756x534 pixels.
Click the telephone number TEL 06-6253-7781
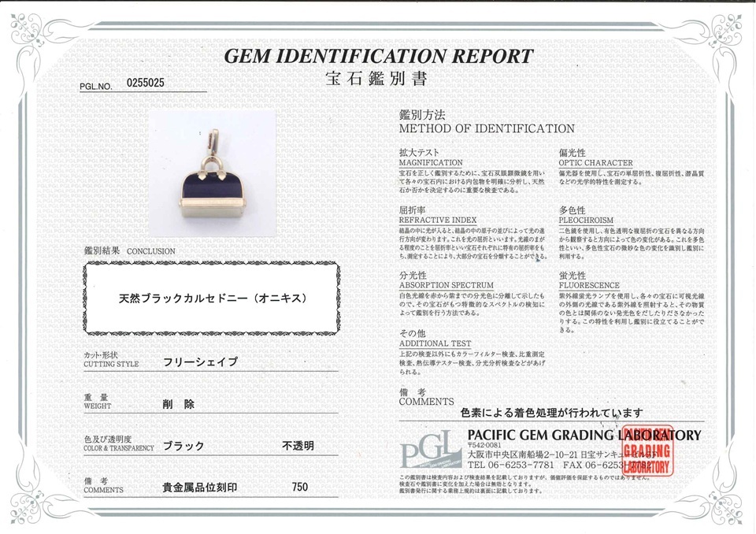511,465
